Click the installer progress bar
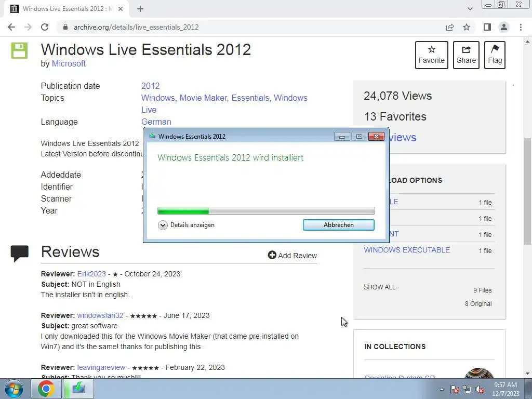 [x=266, y=211]
